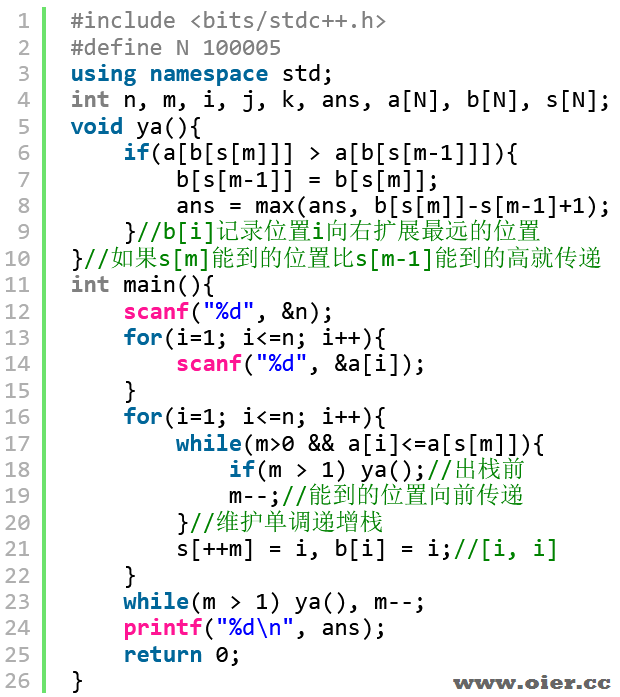
Task: Click 'void ya(){' function header
Action: coord(136,127)
